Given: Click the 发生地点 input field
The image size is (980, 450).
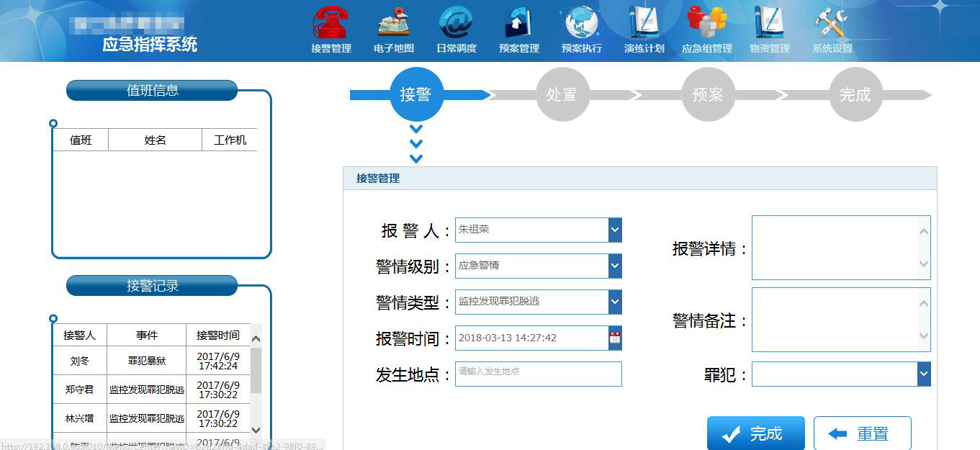Looking at the screenshot, I should (538, 374).
